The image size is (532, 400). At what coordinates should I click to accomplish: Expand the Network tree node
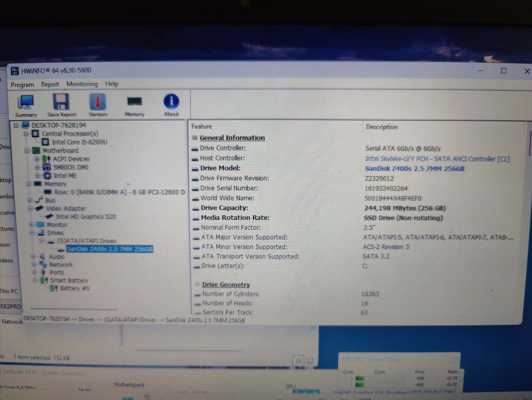tap(34, 264)
